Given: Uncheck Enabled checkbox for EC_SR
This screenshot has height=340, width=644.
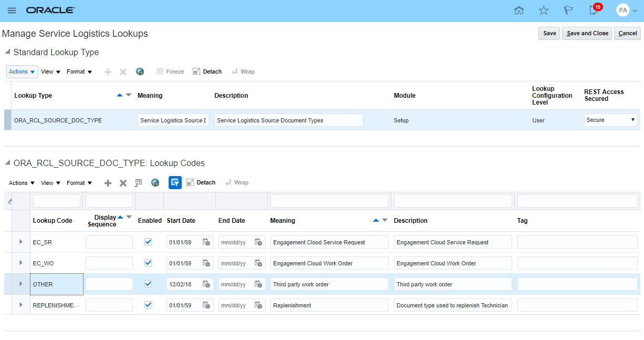Looking at the screenshot, I should pyautogui.click(x=148, y=242).
